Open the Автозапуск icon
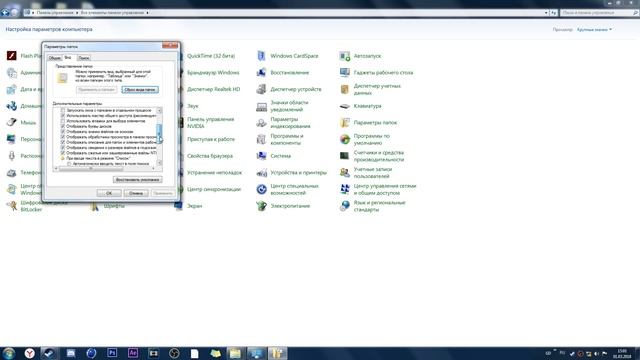This screenshot has height=360, width=640. [345, 56]
